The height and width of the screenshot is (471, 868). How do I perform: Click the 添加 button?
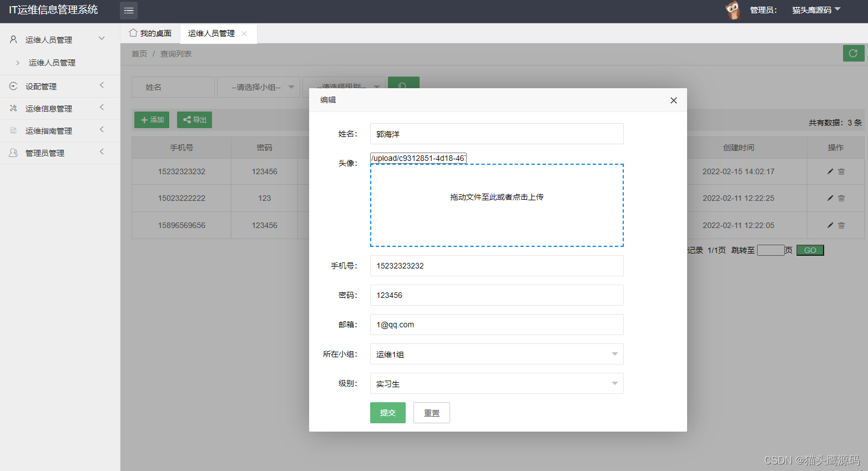point(152,120)
